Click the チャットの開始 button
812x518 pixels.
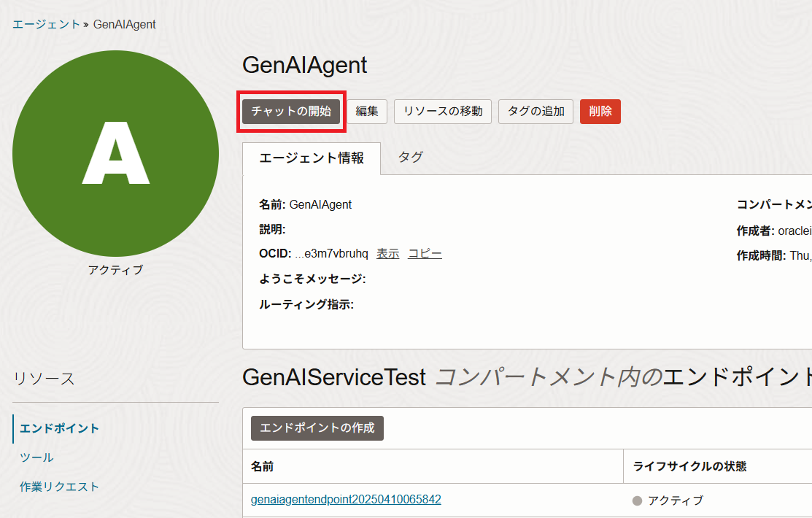click(291, 112)
